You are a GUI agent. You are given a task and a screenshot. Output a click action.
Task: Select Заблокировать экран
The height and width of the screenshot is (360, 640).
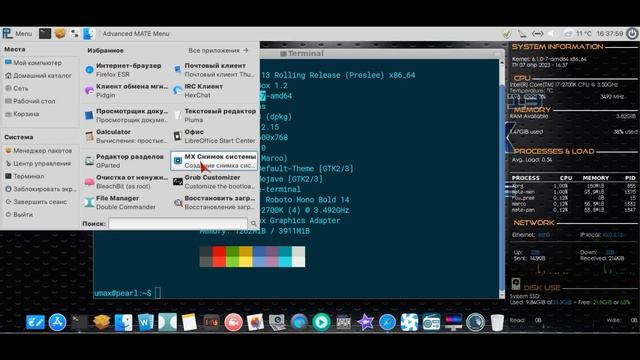pyautogui.click(x=40, y=189)
